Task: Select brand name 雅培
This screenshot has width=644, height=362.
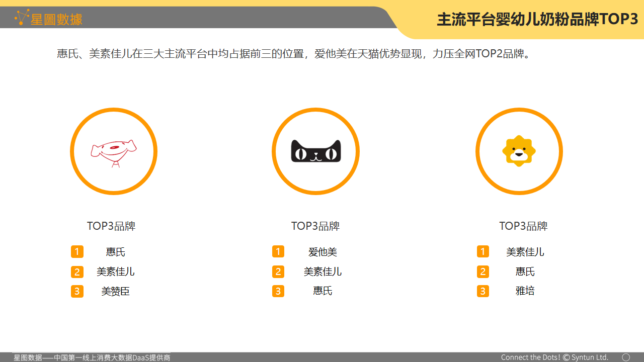Action: pyautogui.click(x=525, y=291)
